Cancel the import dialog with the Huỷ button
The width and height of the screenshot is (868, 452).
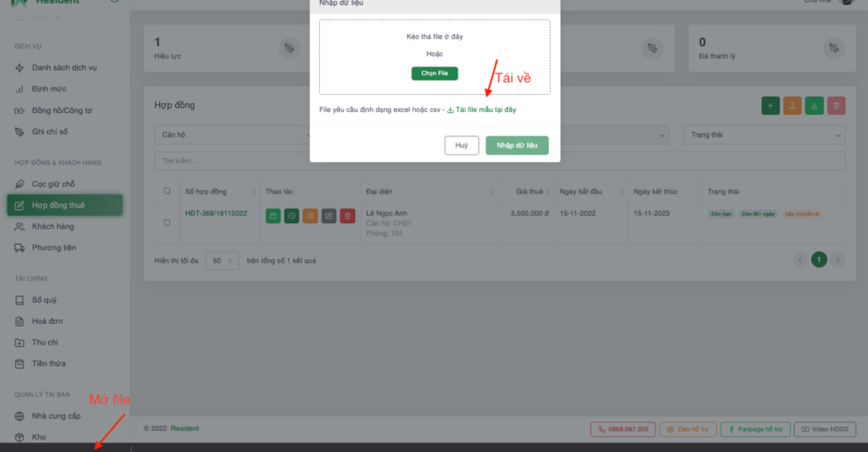click(x=461, y=146)
